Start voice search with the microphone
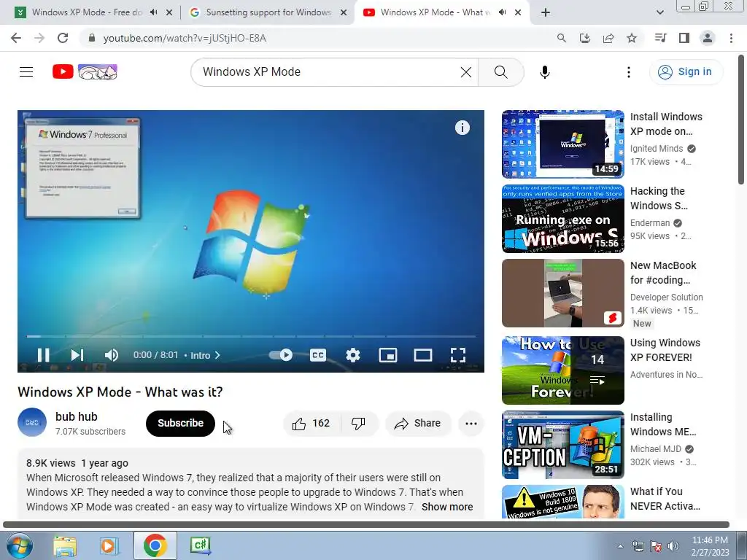The height and width of the screenshot is (560, 747). pos(544,72)
